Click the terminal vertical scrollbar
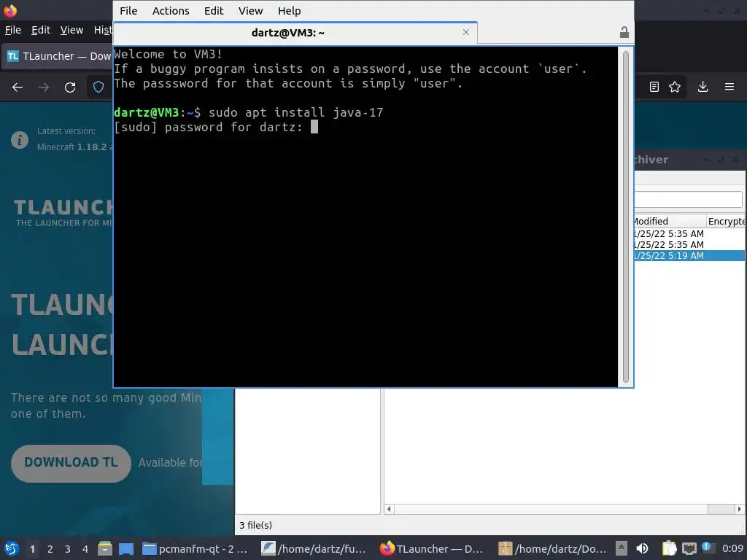 point(625,217)
